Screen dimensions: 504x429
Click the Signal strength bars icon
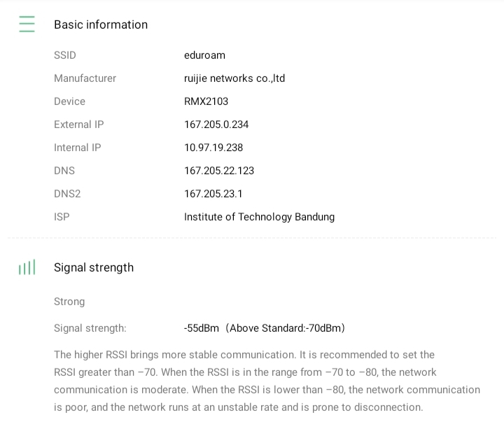27,267
